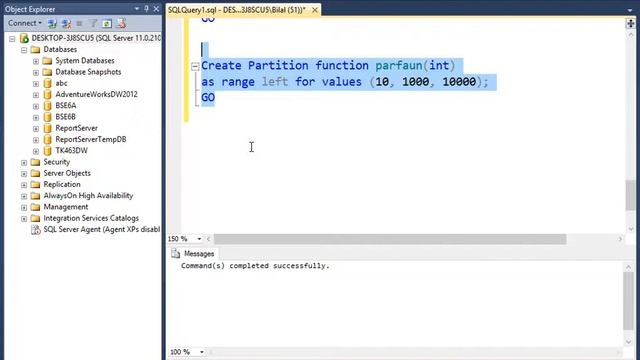
Task: Expand the TK463DW database node
Action: [36, 151]
